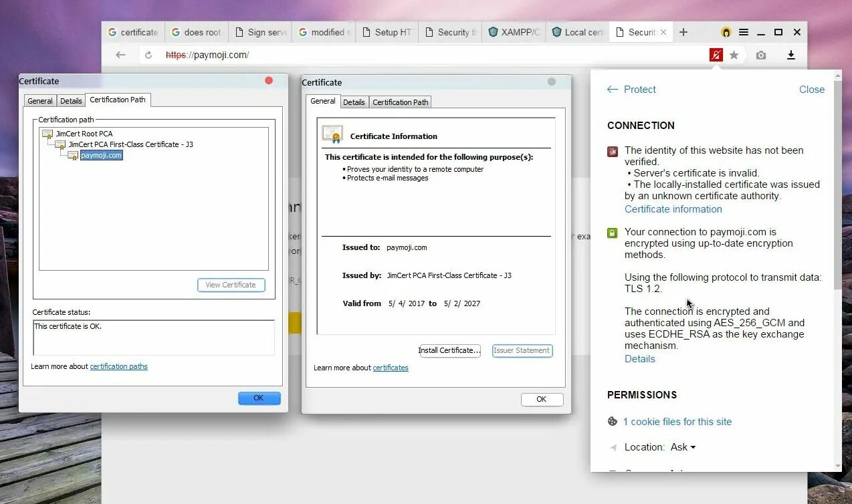
Task: Click the browser back arrow
Action: (x=120, y=55)
